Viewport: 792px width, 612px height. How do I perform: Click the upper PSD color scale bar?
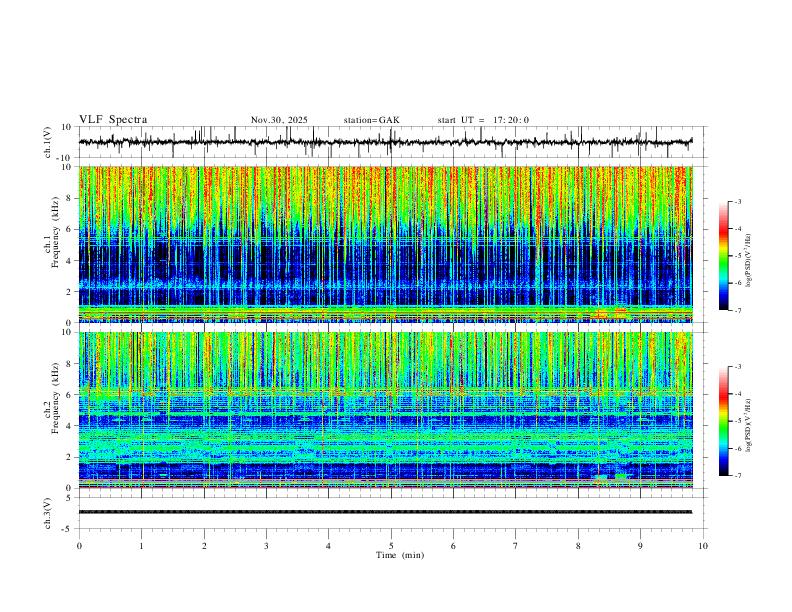click(x=723, y=256)
